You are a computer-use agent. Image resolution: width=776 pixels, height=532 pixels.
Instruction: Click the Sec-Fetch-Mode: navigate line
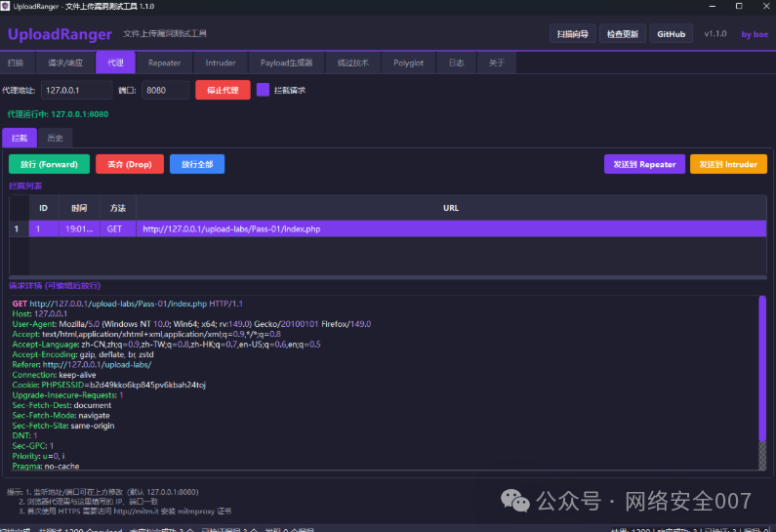[61, 415]
